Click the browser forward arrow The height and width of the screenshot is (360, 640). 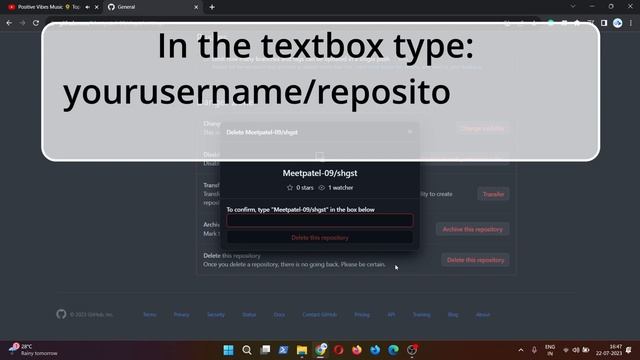point(22,23)
